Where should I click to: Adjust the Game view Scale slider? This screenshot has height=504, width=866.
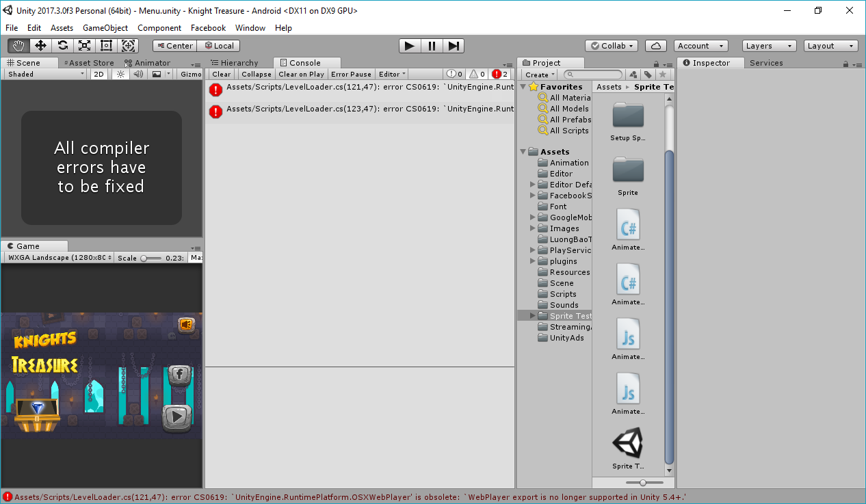coord(144,258)
